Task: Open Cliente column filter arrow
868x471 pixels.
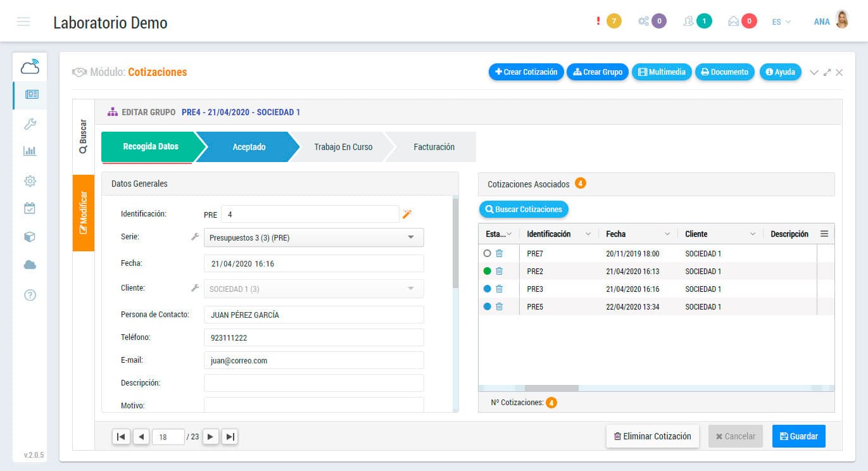Action: tap(753, 234)
